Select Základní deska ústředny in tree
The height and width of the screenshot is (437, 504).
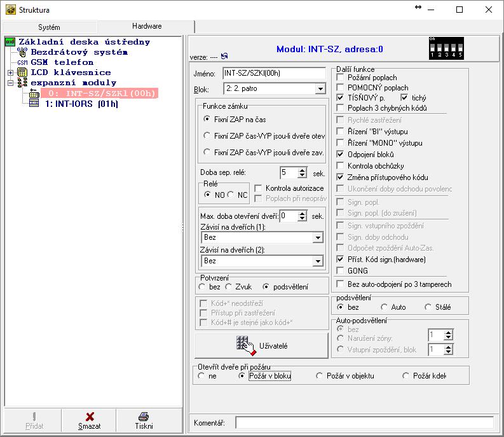coord(85,42)
